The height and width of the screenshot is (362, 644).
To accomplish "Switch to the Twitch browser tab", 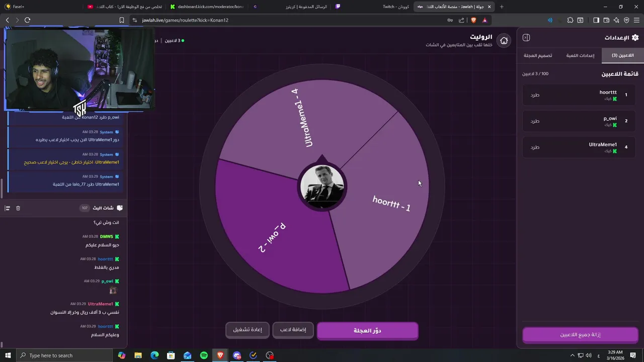I will tap(371, 7).
